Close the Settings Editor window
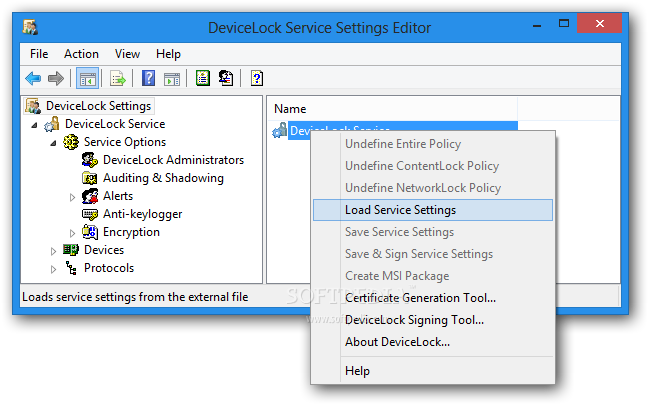Screen dimensions: 649x405 (599, 24)
